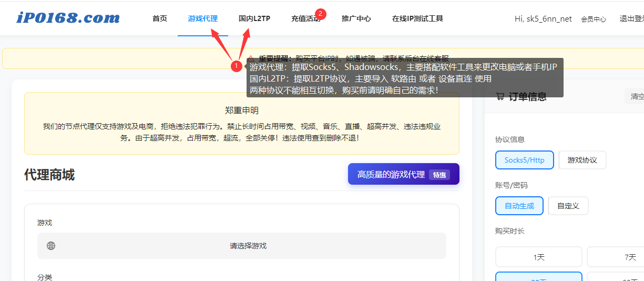The image size is (644, 281).
Task: Click the 郑重申明 notice heading
Action: coord(242,111)
